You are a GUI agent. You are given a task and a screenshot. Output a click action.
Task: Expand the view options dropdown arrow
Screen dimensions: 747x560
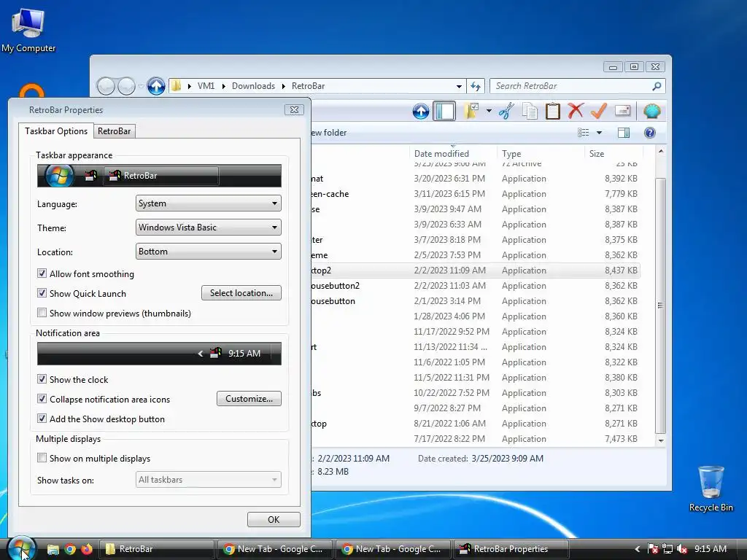[x=600, y=133]
